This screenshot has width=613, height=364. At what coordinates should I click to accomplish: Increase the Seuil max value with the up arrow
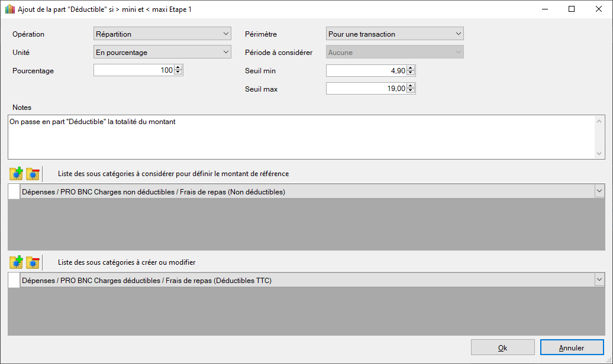click(411, 86)
